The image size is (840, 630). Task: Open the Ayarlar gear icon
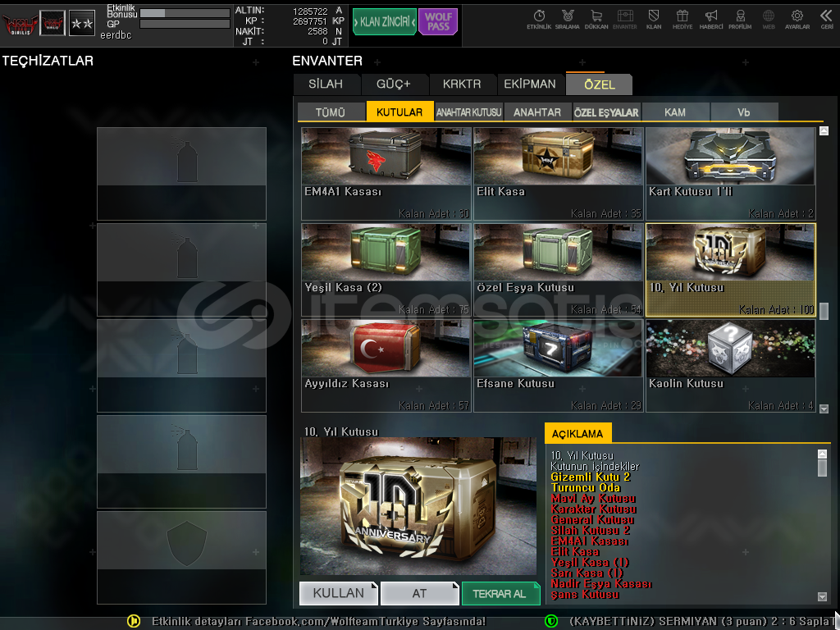(x=797, y=19)
